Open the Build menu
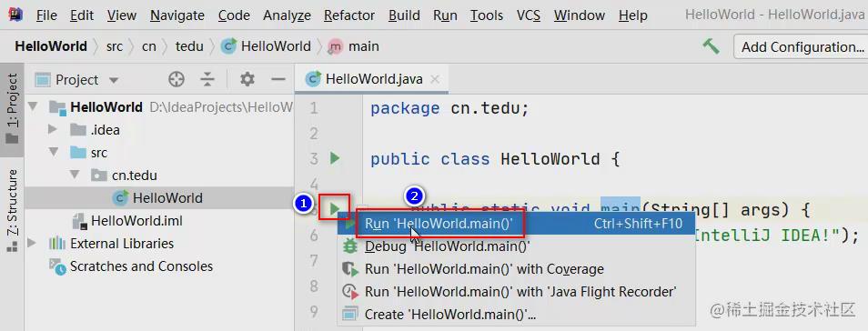 pos(404,15)
